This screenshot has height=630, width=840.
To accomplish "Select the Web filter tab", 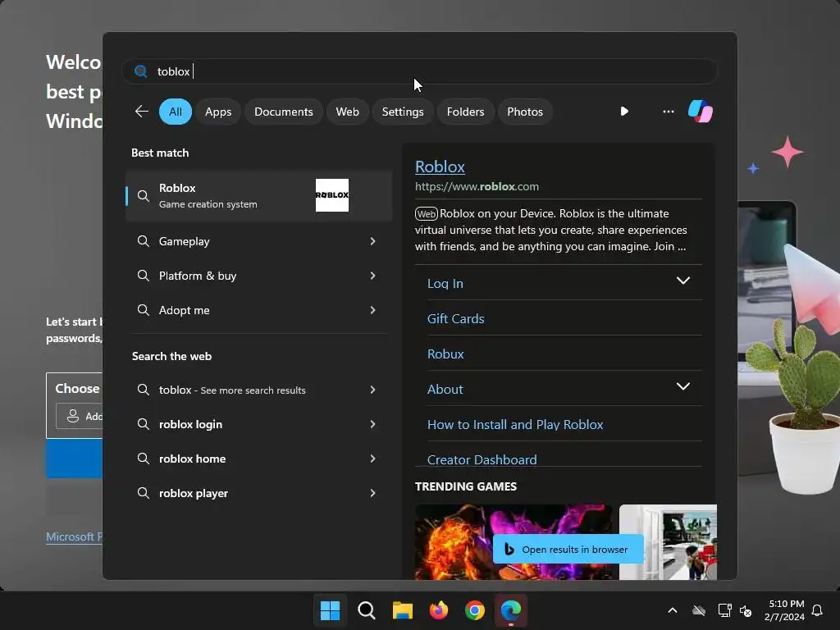I will point(347,112).
